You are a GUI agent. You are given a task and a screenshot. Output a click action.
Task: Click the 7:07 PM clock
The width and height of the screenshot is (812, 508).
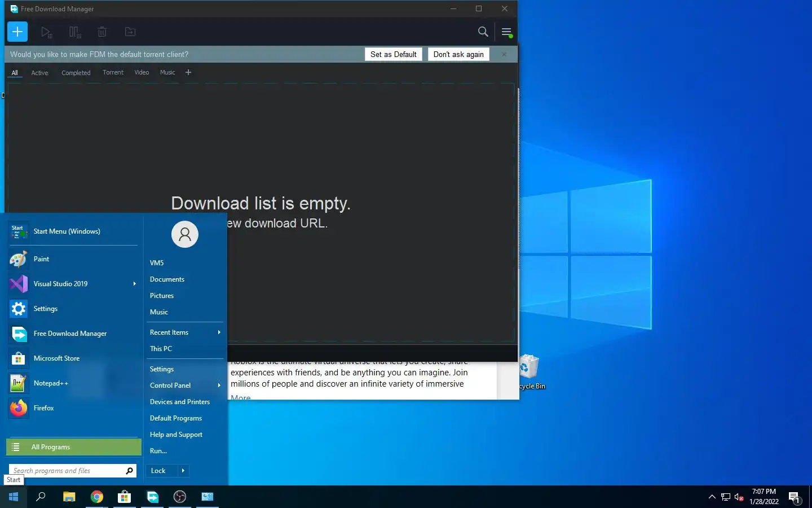point(764,492)
